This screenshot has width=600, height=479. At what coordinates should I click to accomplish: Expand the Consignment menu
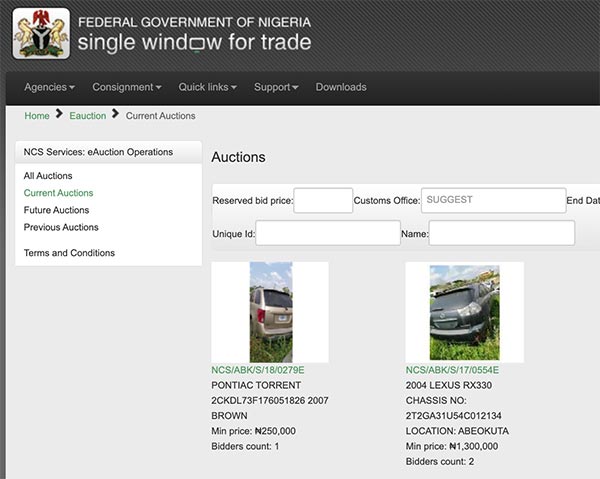pyautogui.click(x=127, y=87)
